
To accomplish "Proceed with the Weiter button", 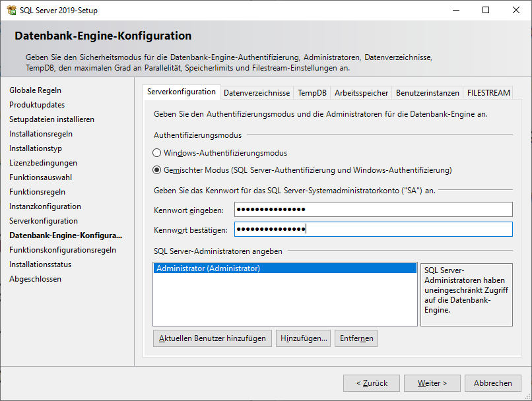I will tap(432, 383).
